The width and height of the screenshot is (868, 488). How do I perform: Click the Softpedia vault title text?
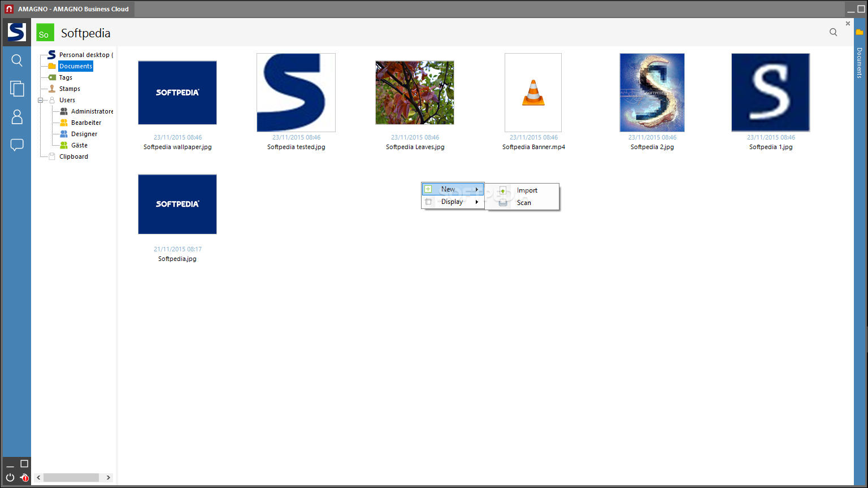click(86, 33)
